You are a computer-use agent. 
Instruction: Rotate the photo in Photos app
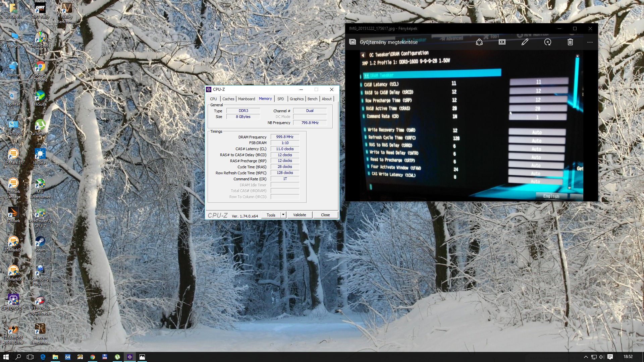pos(548,42)
